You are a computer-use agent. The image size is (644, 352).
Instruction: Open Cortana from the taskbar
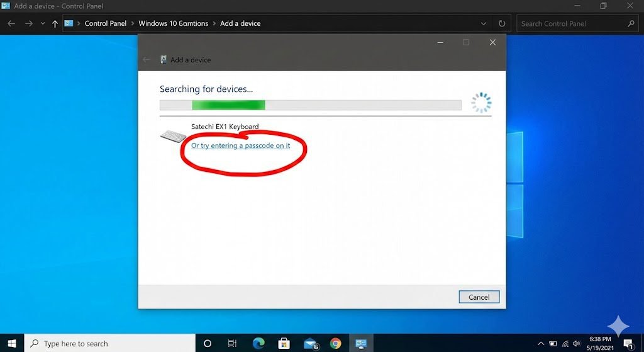point(208,343)
